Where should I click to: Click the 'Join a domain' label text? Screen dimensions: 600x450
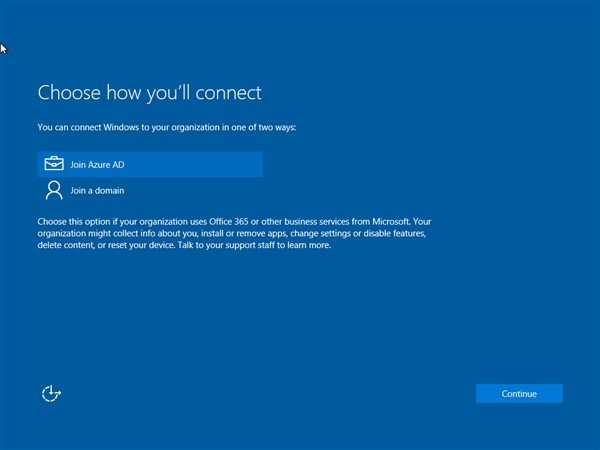click(x=98, y=190)
